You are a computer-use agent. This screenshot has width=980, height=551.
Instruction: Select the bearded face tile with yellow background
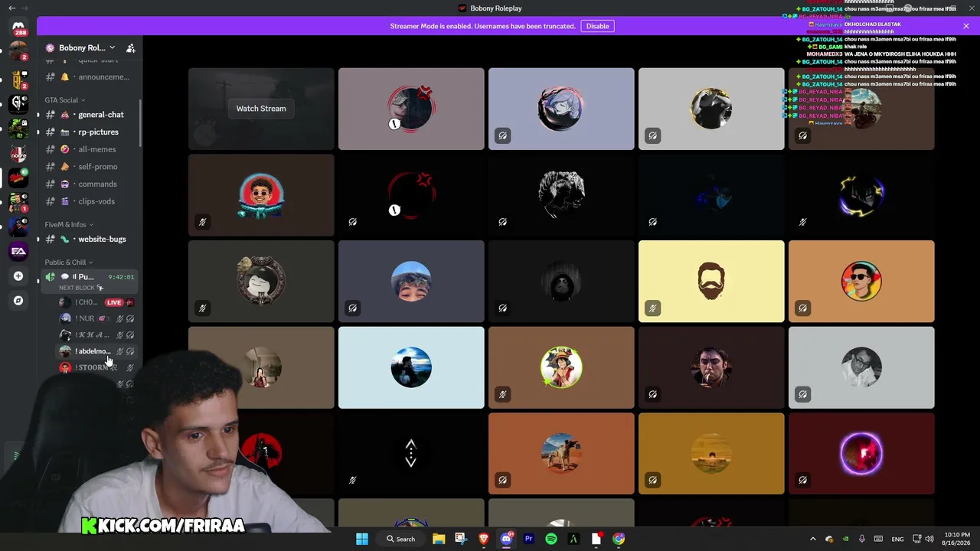coord(711,281)
